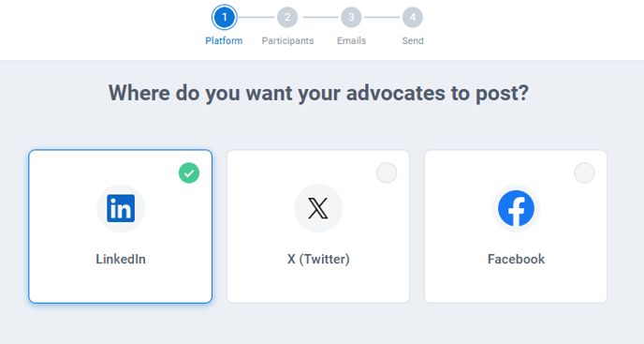Jump to step 3 circle in the stepper
Viewport: 644px width, 344px height.
click(x=351, y=17)
